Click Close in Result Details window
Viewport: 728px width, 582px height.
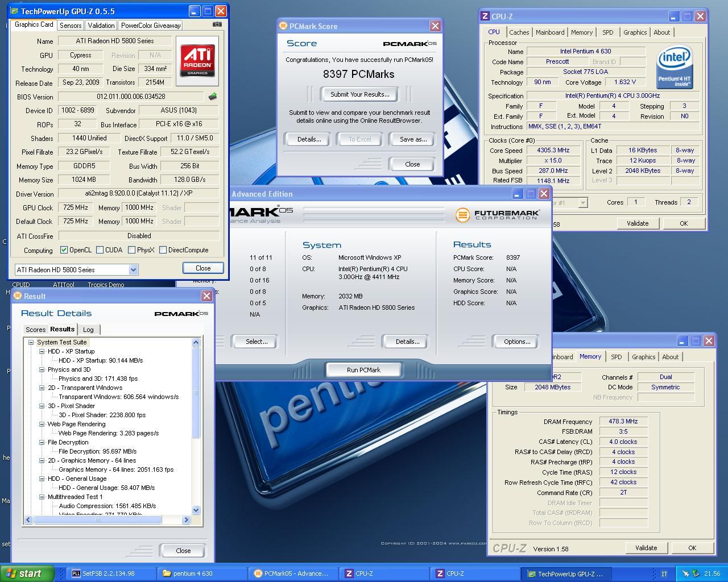point(183,551)
